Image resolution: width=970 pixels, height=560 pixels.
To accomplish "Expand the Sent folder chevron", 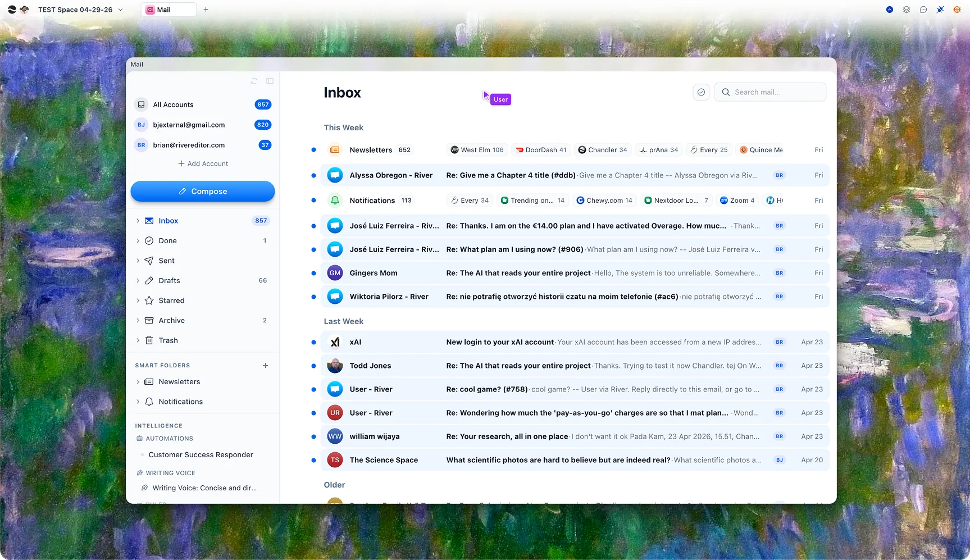I will point(138,261).
